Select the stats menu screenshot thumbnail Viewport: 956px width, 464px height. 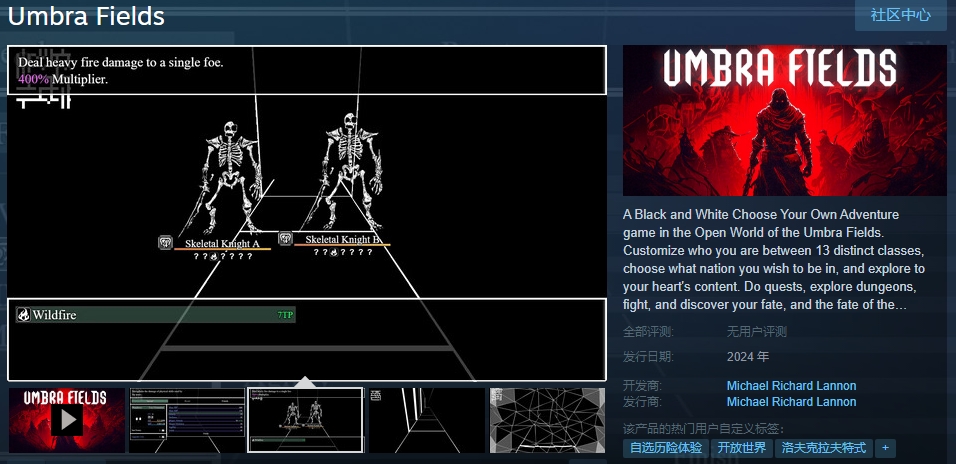187,420
